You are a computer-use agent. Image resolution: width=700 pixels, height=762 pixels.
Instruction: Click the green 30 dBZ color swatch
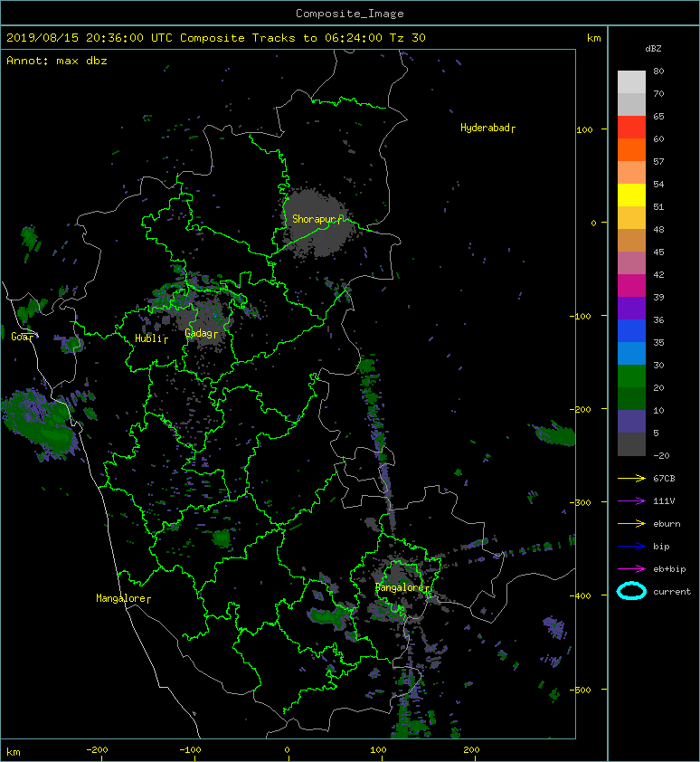point(631,376)
